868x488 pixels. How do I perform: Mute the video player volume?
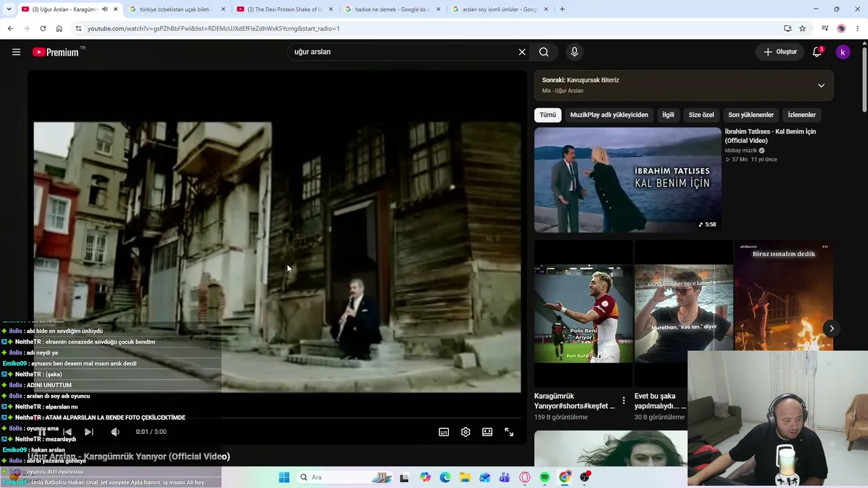pyautogui.click(x=115, y=432)
